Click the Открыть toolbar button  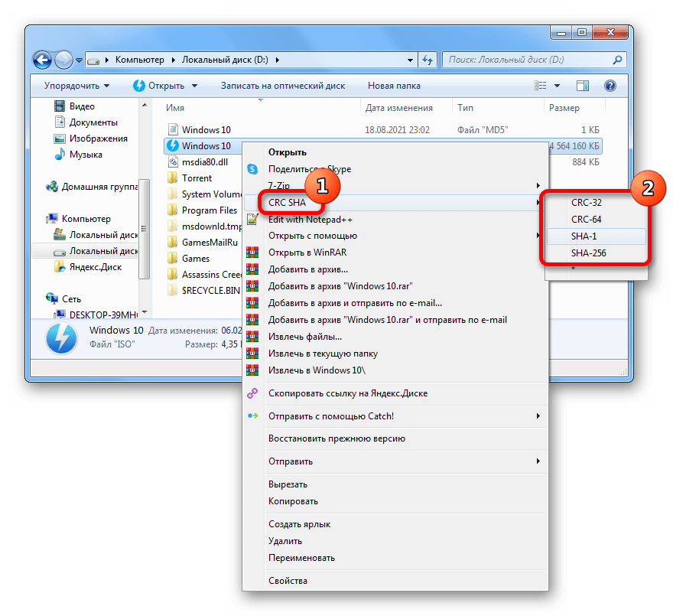pyautogui.click(x=159, y=86)
